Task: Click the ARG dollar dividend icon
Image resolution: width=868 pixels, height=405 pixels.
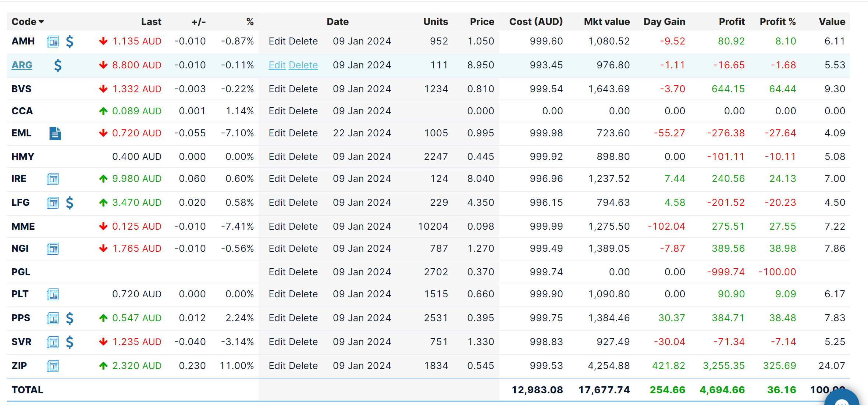Action: click(58, 65)
